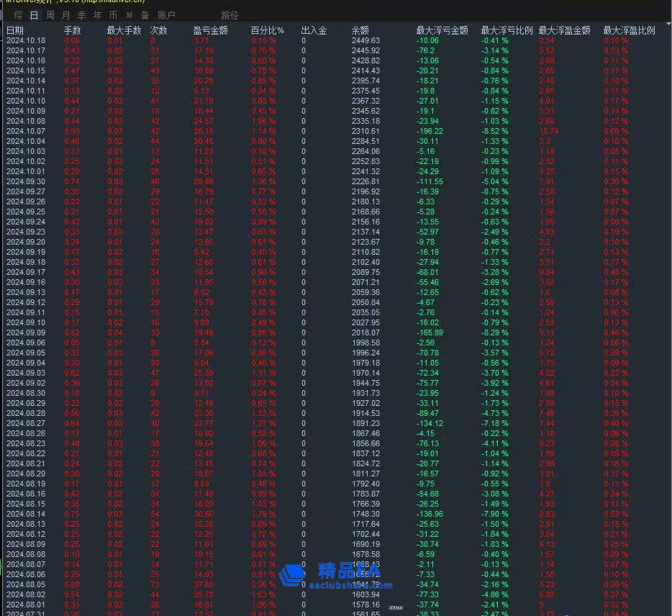Switch to the M tab
This screenshot has width=672, height=616.
pyautogui.click(x=130, y=15)
